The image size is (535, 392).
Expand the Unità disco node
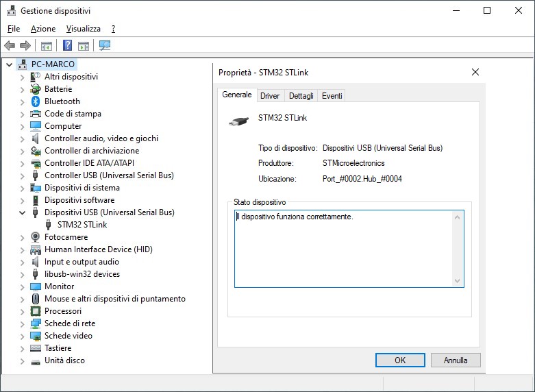tap(22, 360)
